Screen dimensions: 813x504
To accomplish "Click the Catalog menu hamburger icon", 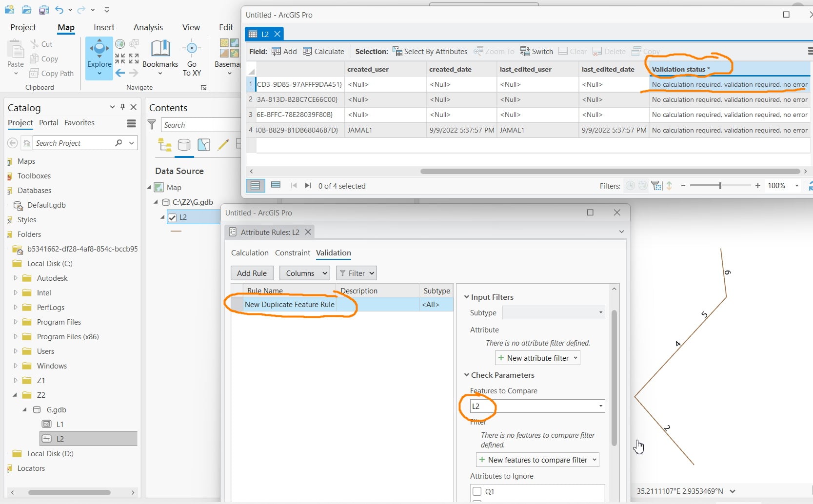I will pos(131,123).
